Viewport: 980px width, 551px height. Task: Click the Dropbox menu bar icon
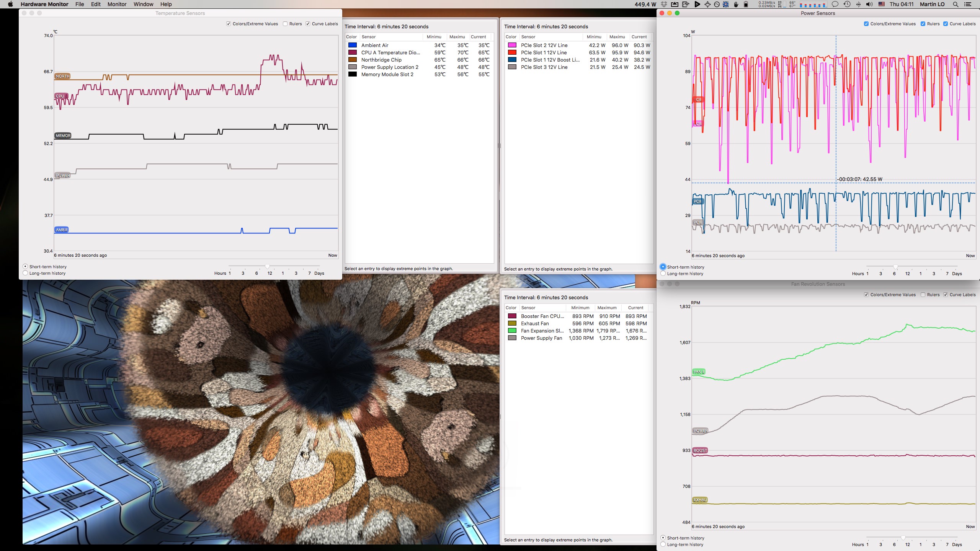(664, 4)
